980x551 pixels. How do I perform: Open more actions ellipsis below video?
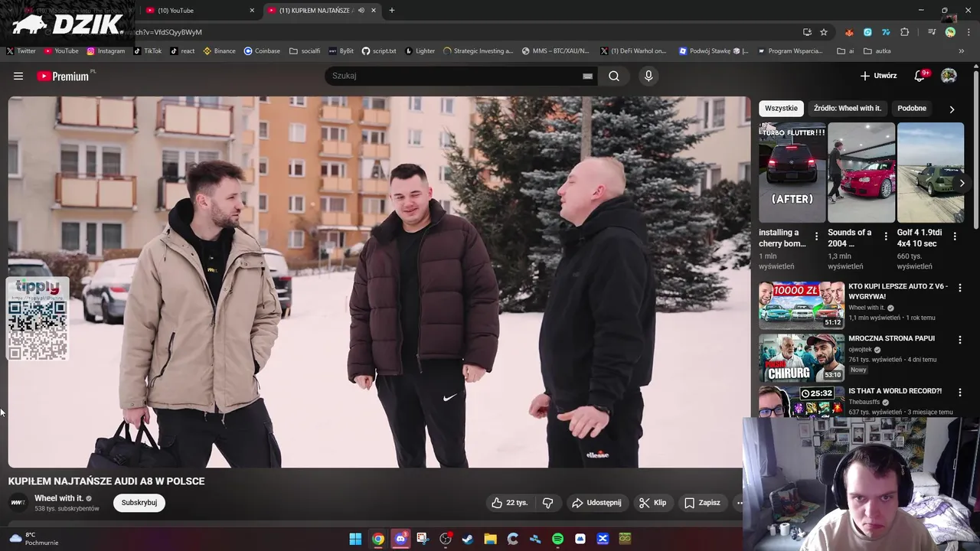[739, 503]
